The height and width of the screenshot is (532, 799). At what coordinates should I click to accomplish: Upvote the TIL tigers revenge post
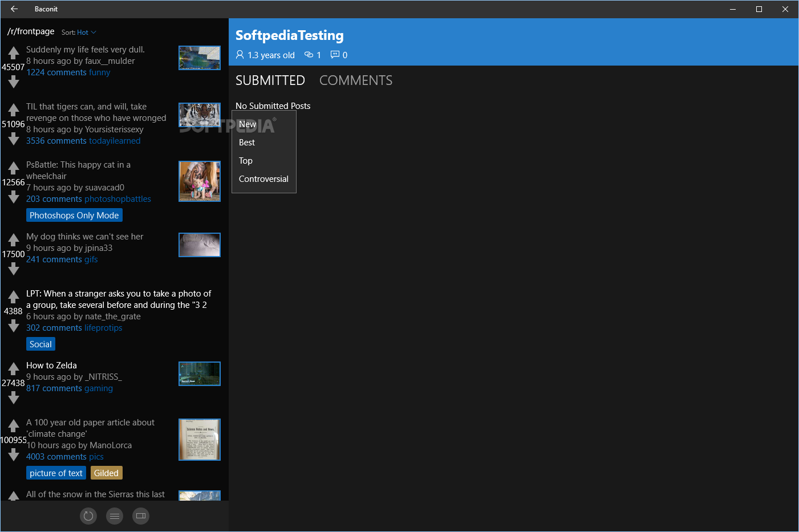[x=14, y=110]
